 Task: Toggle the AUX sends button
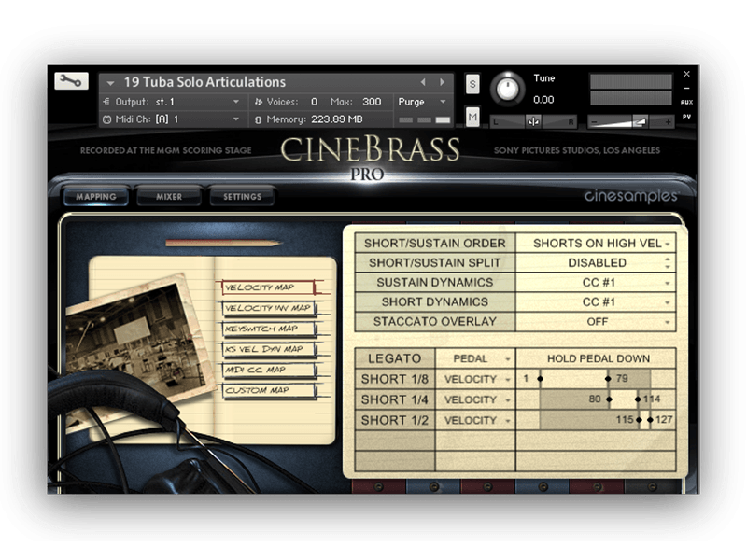point(686,102)
